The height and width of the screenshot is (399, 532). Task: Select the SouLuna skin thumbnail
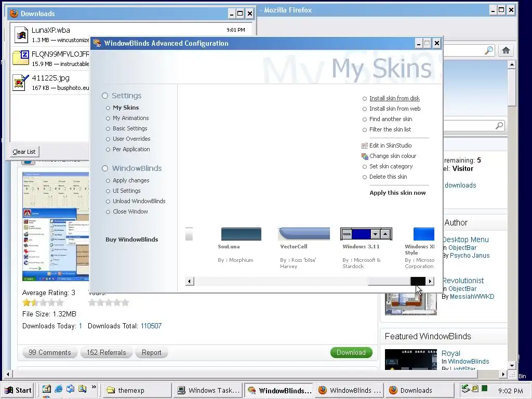pos(241,234)
